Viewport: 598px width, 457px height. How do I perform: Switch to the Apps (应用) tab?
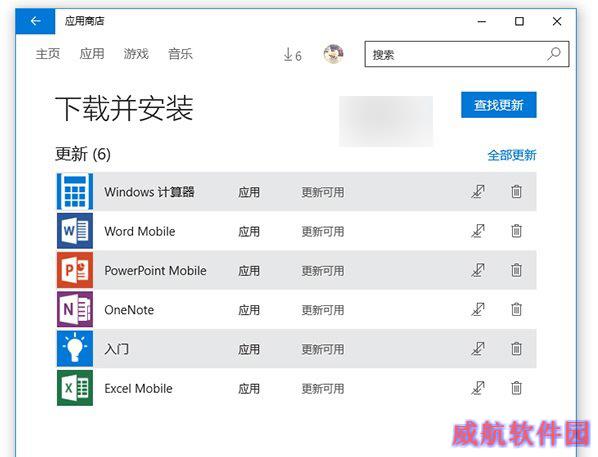pos(92,54)
